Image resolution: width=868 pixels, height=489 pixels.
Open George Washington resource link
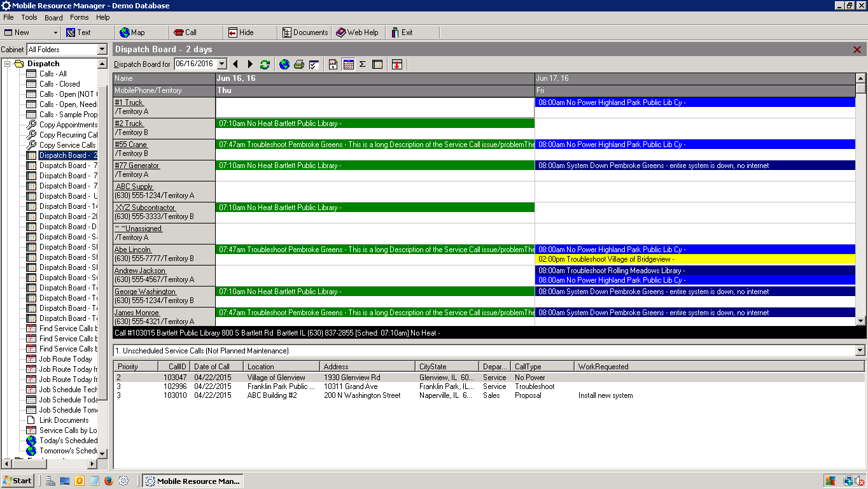pyautogui.click(x=145, y=292)
